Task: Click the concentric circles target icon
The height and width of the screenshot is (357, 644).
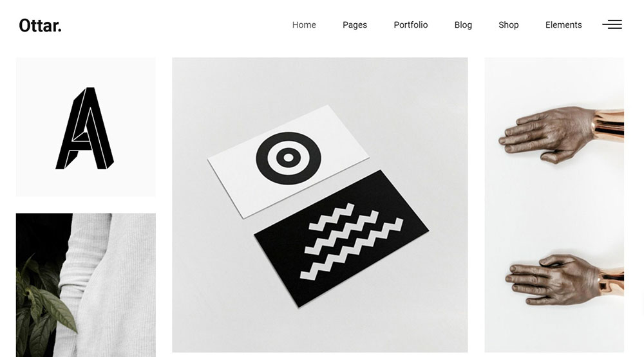Action: tap(289, 158)
